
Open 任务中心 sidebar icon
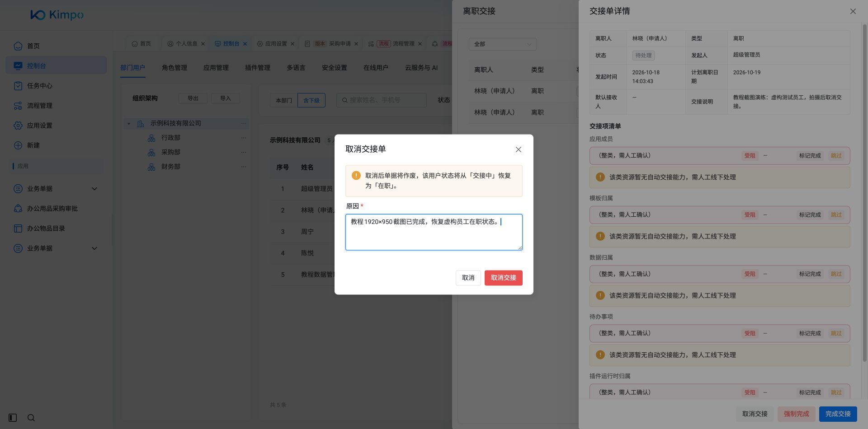[x=18, y=85]
